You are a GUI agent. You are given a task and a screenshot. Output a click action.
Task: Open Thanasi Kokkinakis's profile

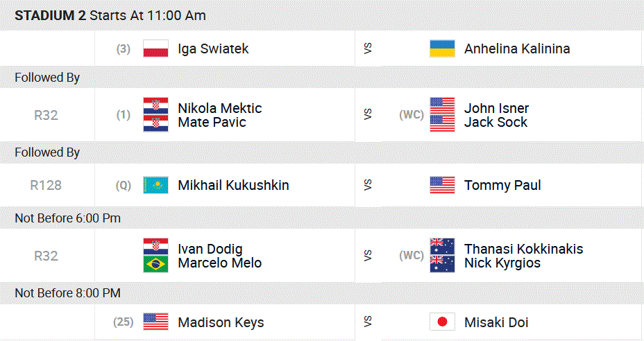tap(523, 249)
